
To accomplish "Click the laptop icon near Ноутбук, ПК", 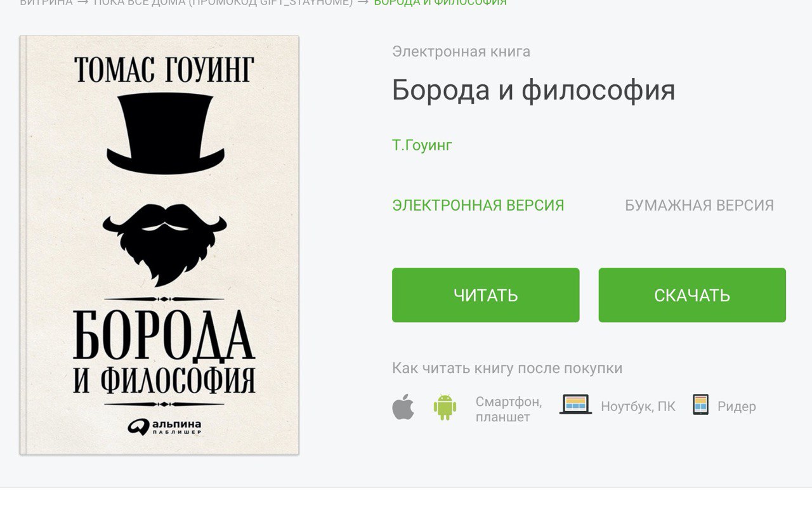I will 575,405.
